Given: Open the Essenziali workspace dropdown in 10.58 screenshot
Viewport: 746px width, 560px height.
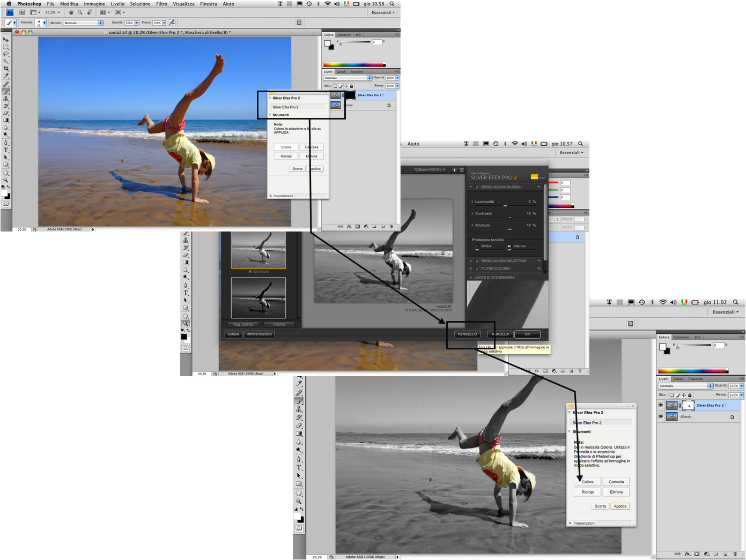Looking at the screenshot, I should [x=383, y=12].
